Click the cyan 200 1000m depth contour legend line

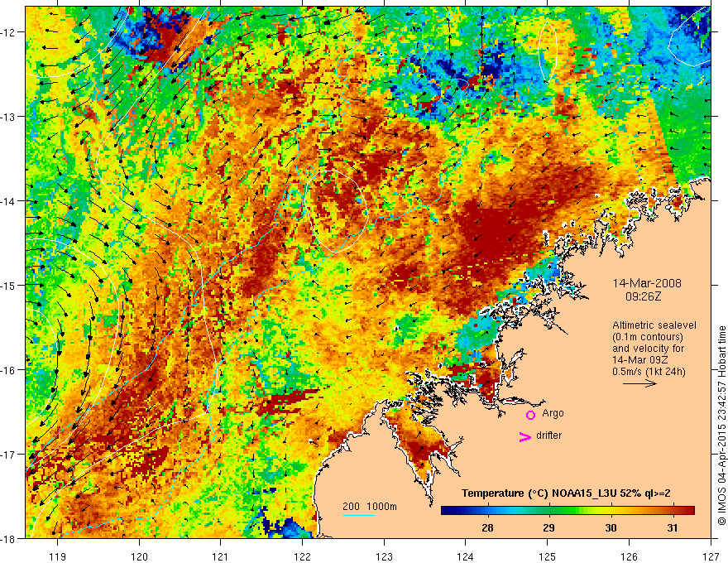coord(359,515)
